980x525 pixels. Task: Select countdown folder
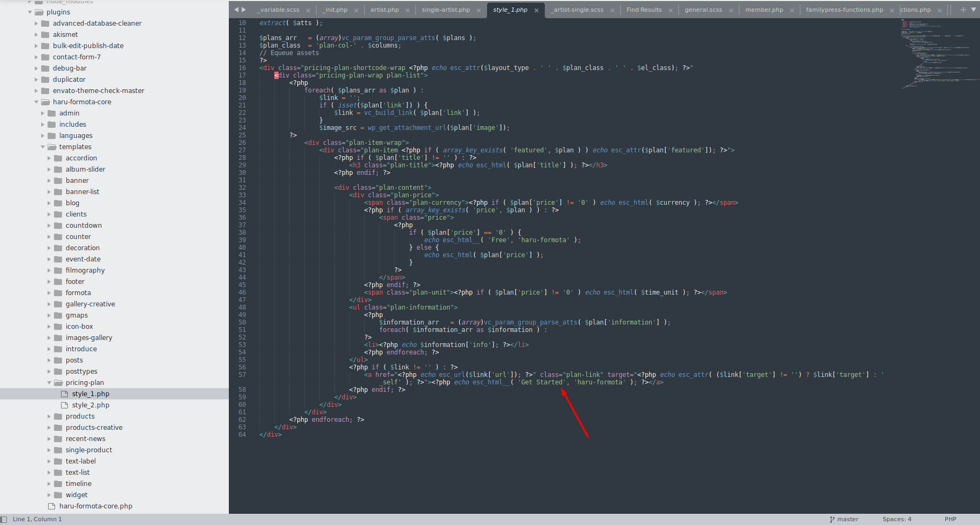[84, 226]
